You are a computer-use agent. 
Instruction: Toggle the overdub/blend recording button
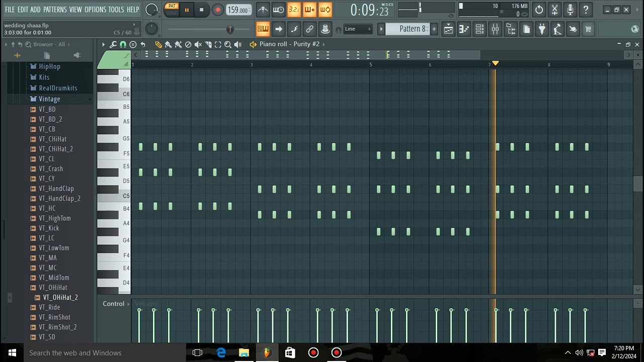[309, 10]
